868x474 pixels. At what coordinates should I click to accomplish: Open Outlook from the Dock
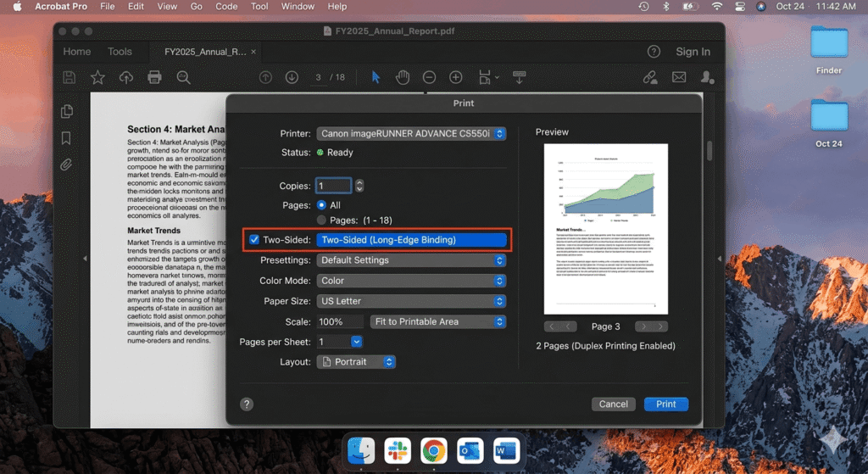coord(470,450)
